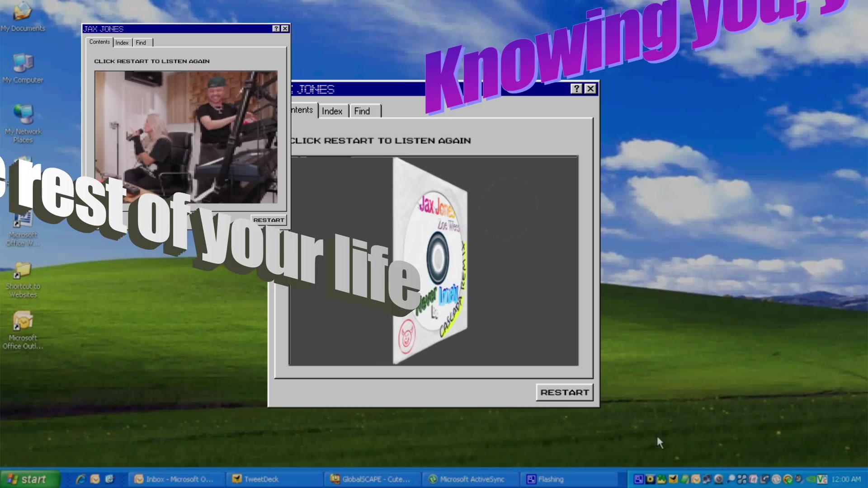Click the blue four-dot tray icon

[742, 479]
